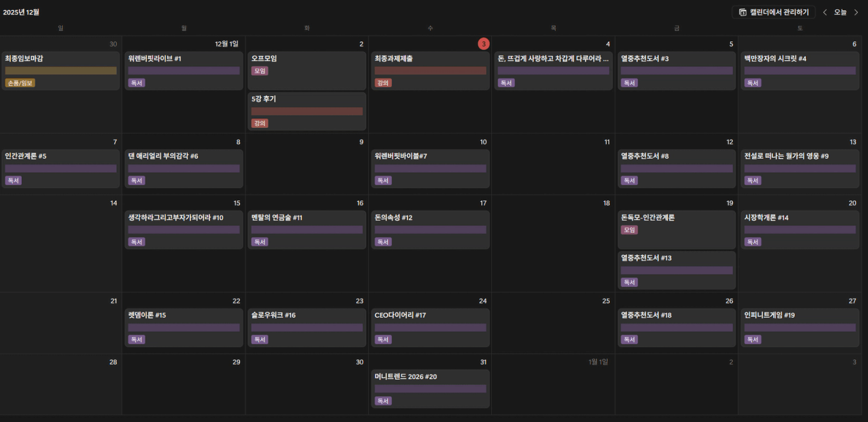Image resolution: width=868 pixels, height=422 pixels.
Task: Open the 2025년 12월 month title
Action: 21,12
